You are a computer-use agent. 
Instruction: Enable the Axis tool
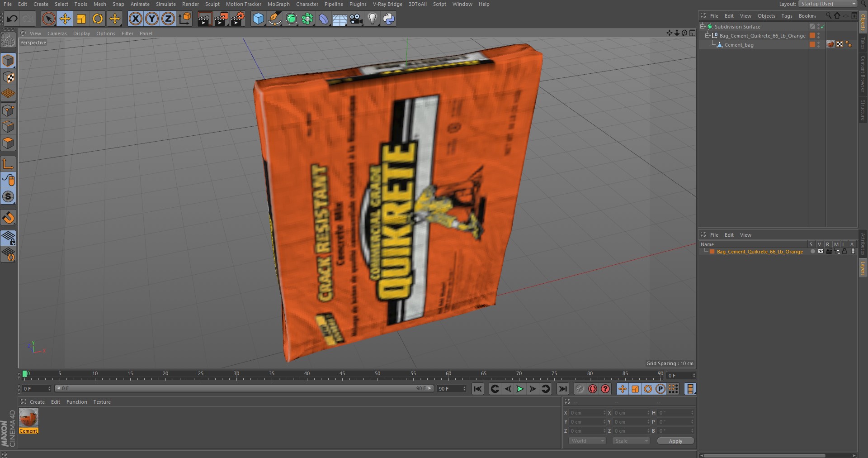[x=8, y=163]
